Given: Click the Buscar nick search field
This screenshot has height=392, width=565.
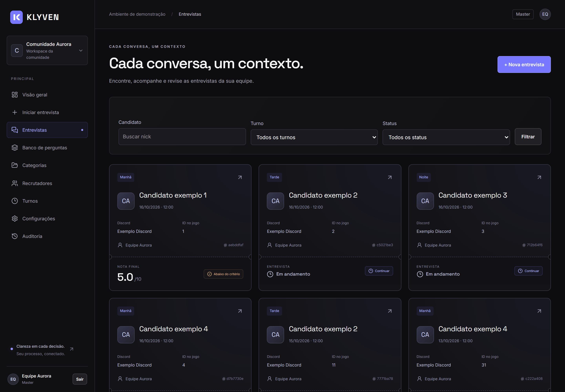Looking at the screenshot, I should pyautogui.click(x=182, y=137).
